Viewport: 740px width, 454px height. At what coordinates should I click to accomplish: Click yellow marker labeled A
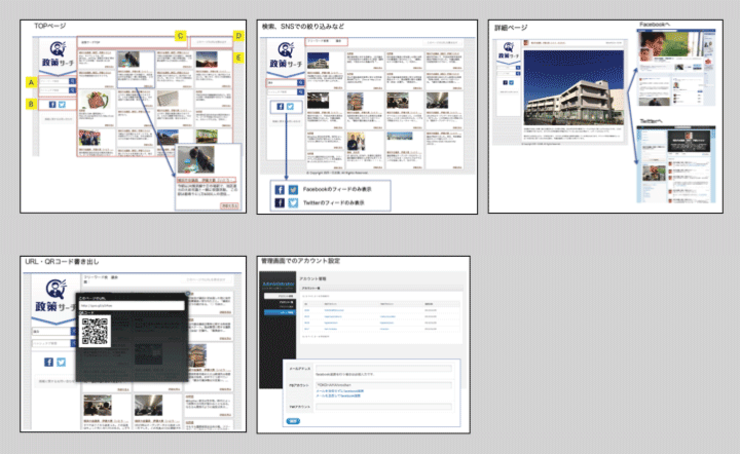[x=31, y=82]
